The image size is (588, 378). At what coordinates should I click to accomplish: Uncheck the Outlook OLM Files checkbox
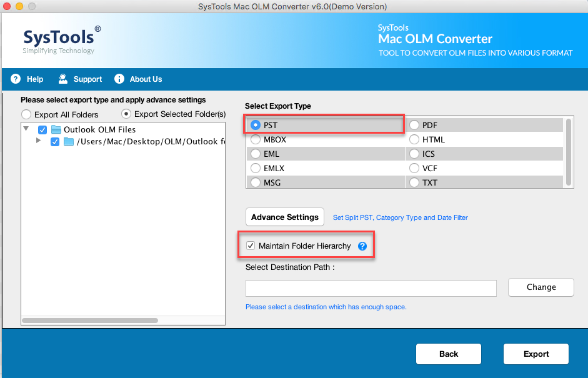click(42, 129)
